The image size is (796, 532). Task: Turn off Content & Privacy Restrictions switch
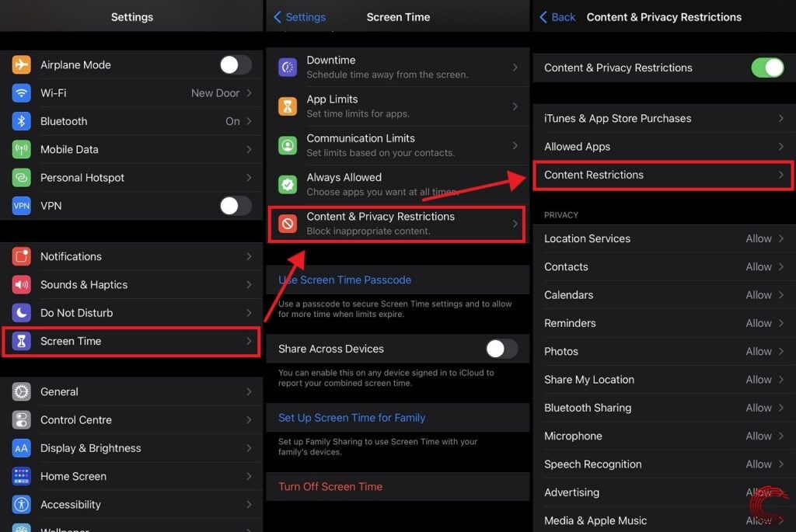pyautogui.click(x=767, y=68)
